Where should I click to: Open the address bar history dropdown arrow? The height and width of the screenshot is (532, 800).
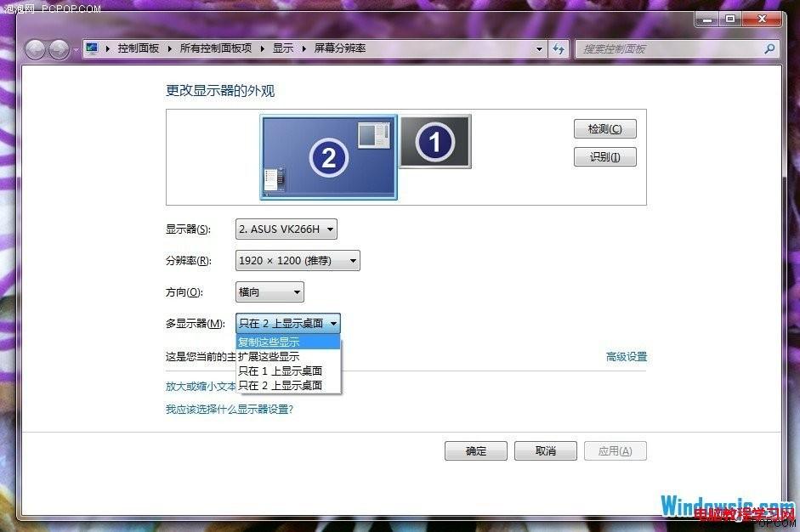click(x=539, y=49)
